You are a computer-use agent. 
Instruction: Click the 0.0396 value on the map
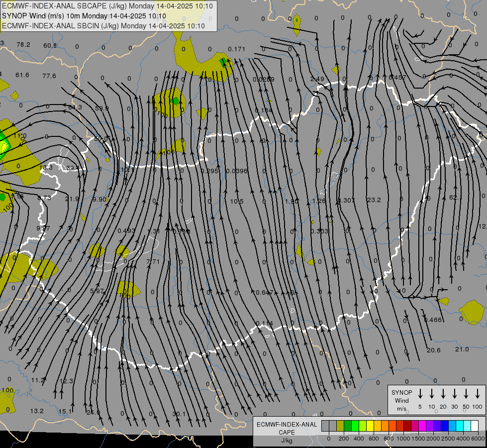tap(237, 171)
